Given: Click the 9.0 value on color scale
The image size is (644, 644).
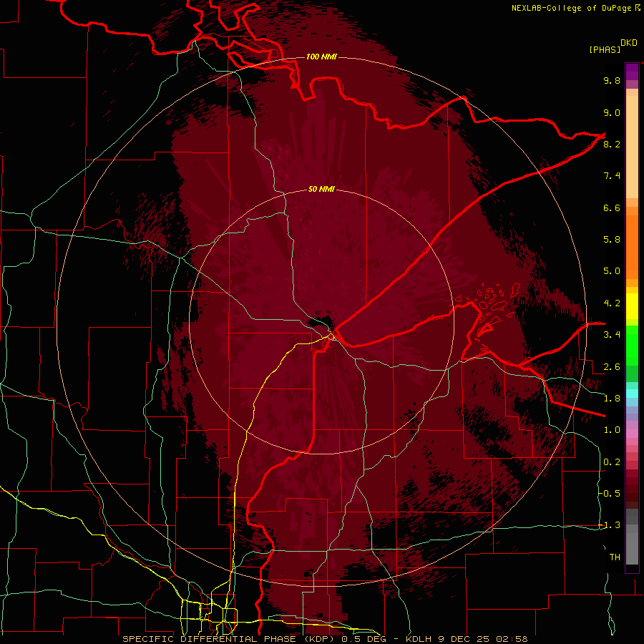Looking at the screenshot, I should (x=612, y=112).
